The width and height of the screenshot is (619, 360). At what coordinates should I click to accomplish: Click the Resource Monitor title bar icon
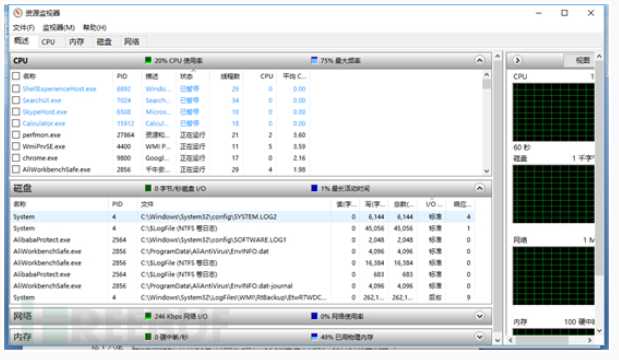(x=17, y=13)
